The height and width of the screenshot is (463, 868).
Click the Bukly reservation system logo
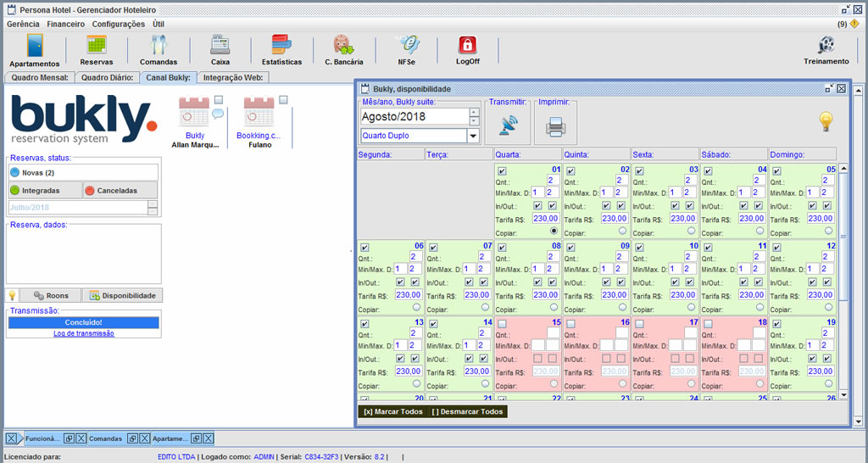coord(84,119)
